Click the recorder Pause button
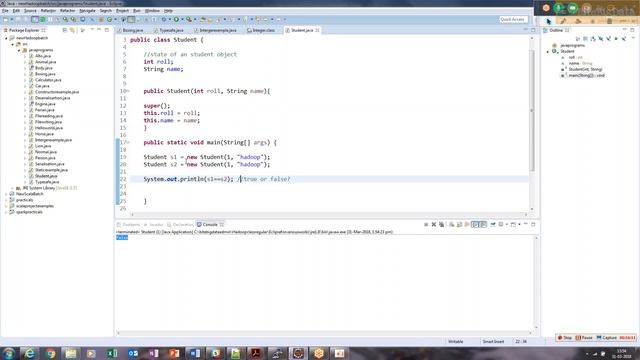 pyautogui.click(x=584, y=338)
